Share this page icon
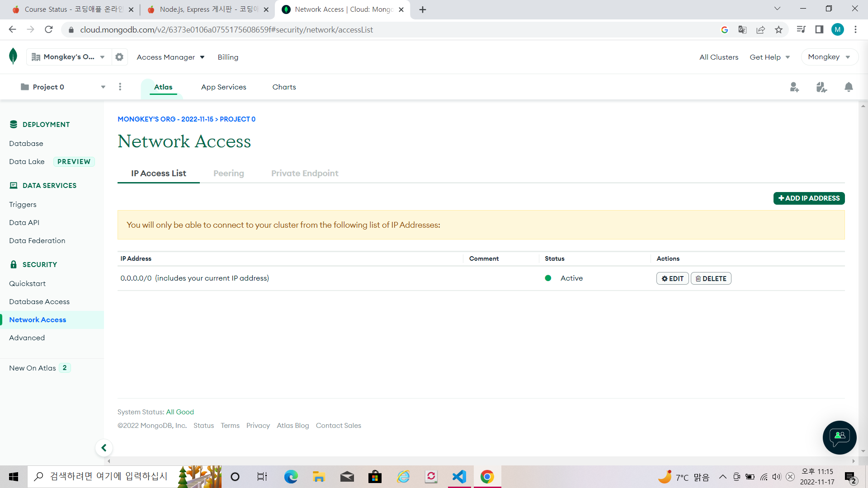Image resolution: width=868 pixels, height=488 pixels. (760, 30)
